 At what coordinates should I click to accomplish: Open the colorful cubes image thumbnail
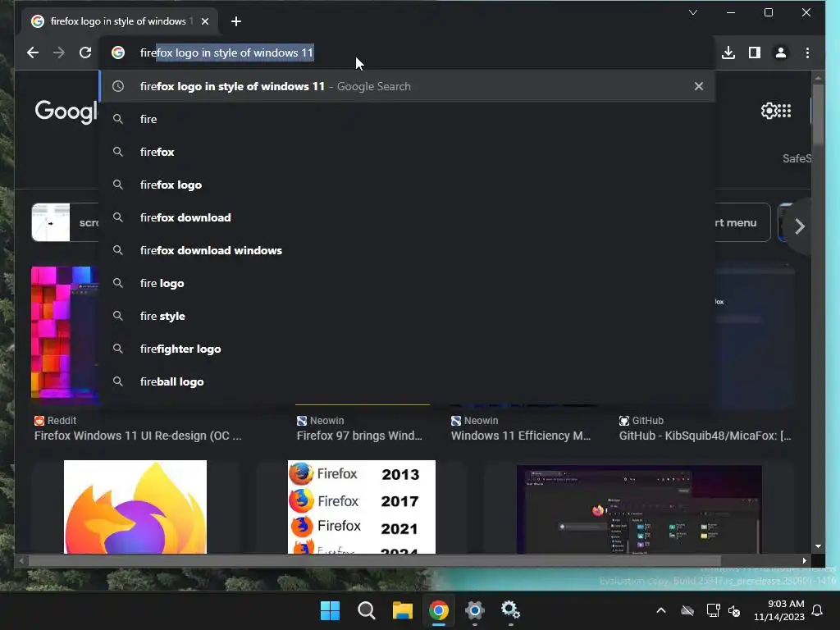[x=65, y=333]
